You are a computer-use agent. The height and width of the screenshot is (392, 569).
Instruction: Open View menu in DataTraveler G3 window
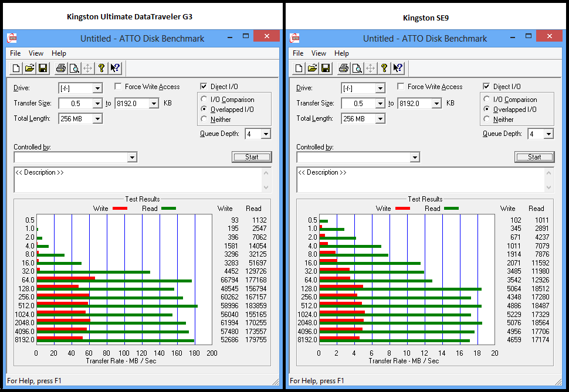[x=36, y=53]
